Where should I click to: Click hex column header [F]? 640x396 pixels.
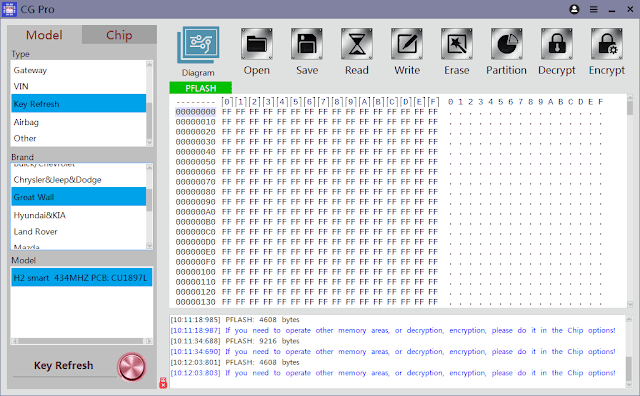tap(433, 102)
